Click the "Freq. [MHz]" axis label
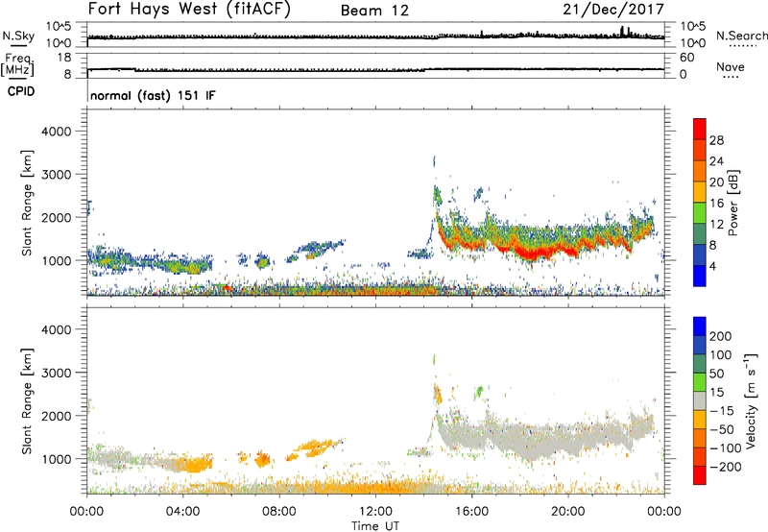This screenshot has width=768, height=532. [18, 64]
